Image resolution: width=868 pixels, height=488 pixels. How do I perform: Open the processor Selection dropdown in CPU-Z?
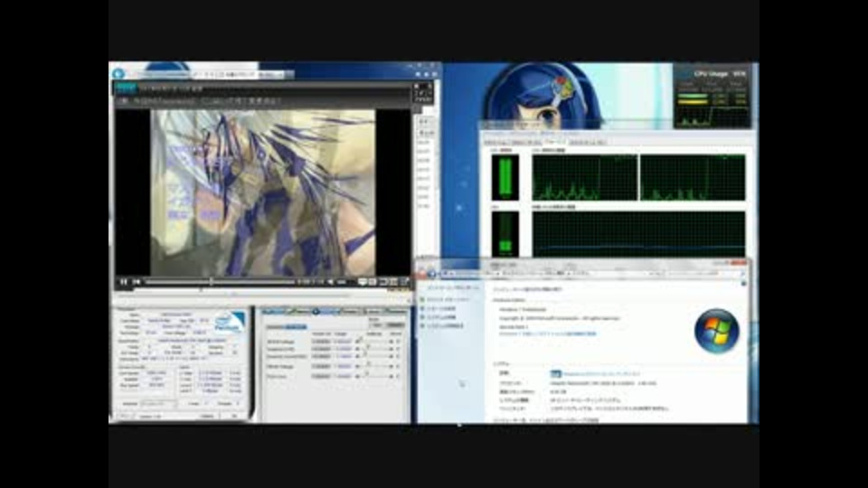tap(157, 404)
